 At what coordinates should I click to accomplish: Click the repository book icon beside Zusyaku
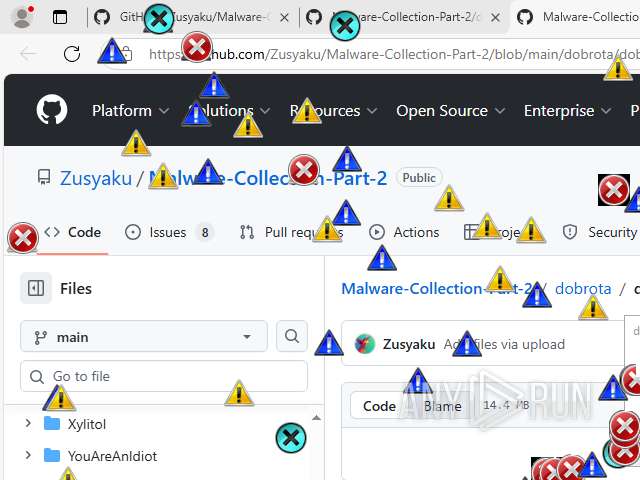(44, 178)
